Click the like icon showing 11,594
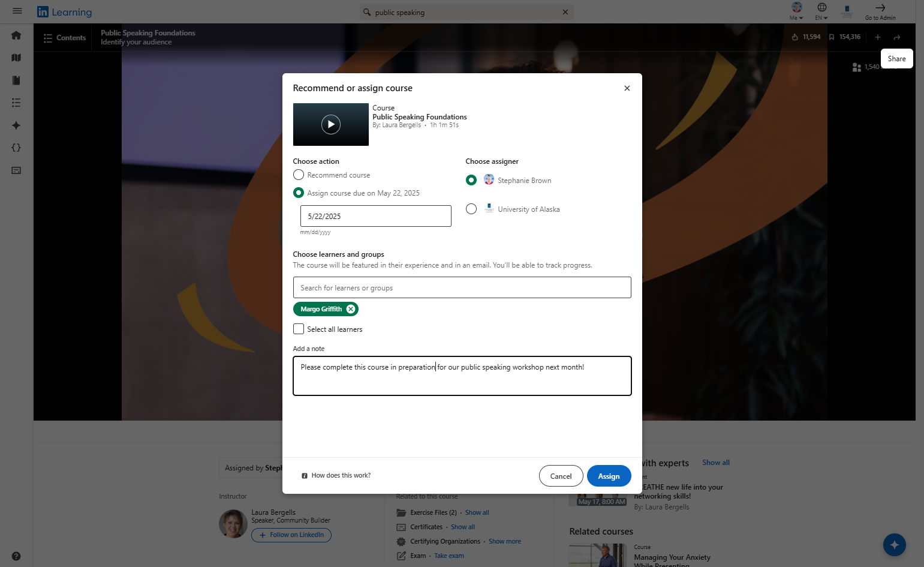The height and width of the screenshot is (567, 924). tap(795, 37)
